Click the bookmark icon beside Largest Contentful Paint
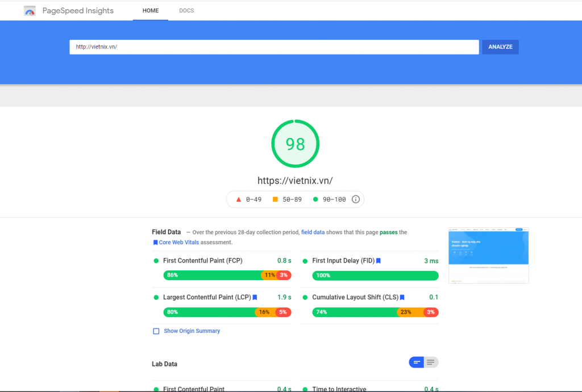Viewport: 582px width, 392px height. [x=254, y=297]
